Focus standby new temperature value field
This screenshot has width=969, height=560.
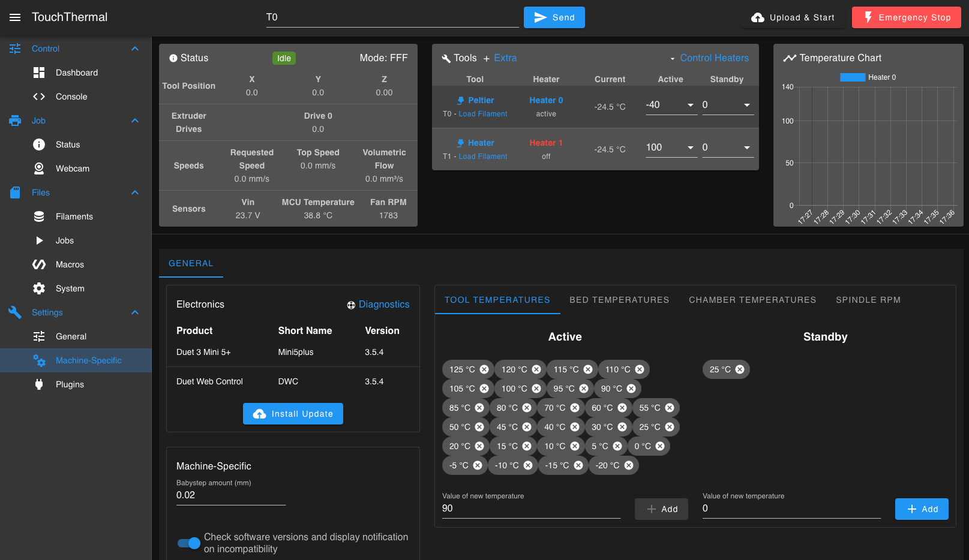click(x=791, y=508)
